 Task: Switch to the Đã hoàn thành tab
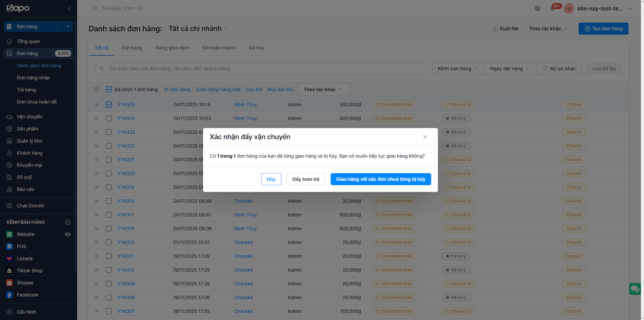(219, 48)
